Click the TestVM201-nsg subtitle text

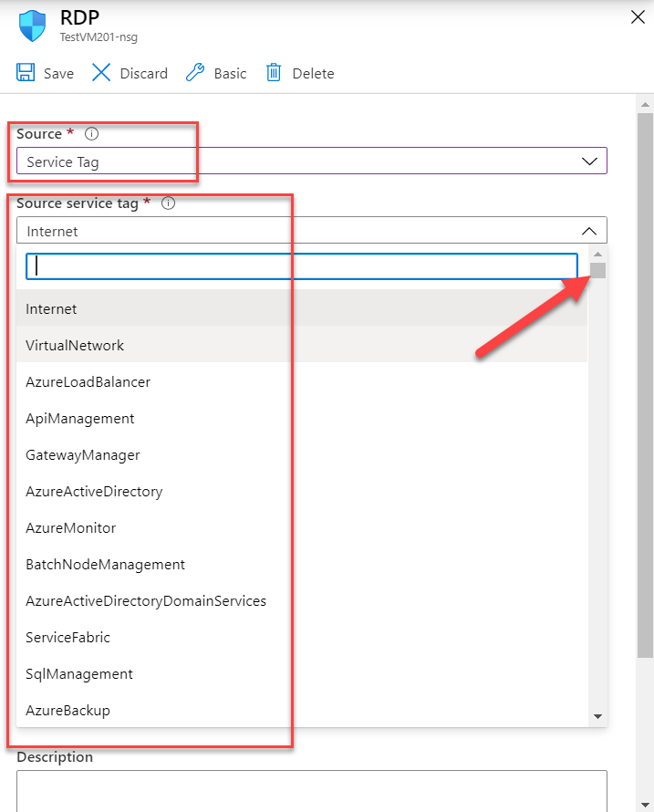(99, 37)
